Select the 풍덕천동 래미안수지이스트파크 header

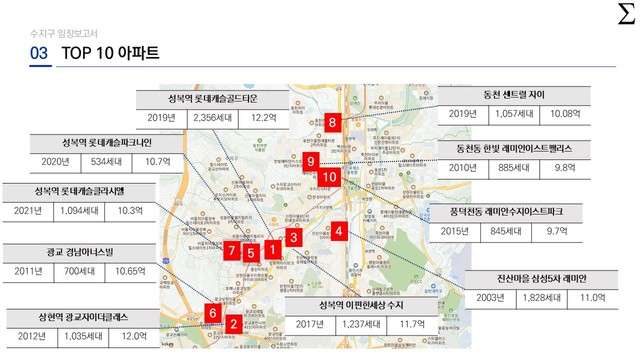(506, 212)
